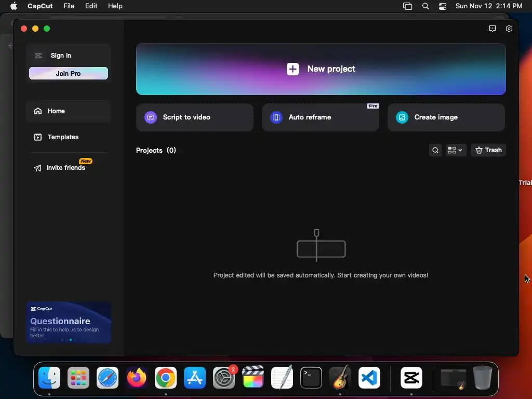The width and height of the screenshot is (532, 399).
Task: Open Finder from the Dock
Action: tap(49, 378)
